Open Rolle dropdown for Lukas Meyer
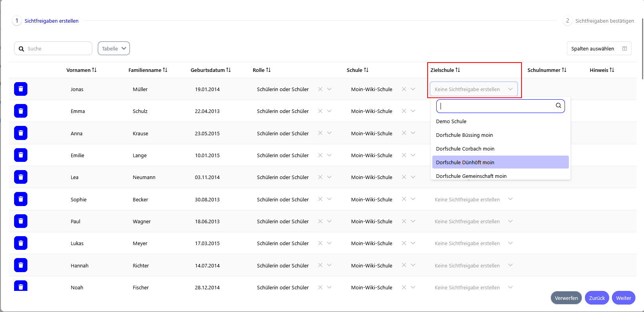The width and height of the screenshot is (644, 312). [329, 243]
